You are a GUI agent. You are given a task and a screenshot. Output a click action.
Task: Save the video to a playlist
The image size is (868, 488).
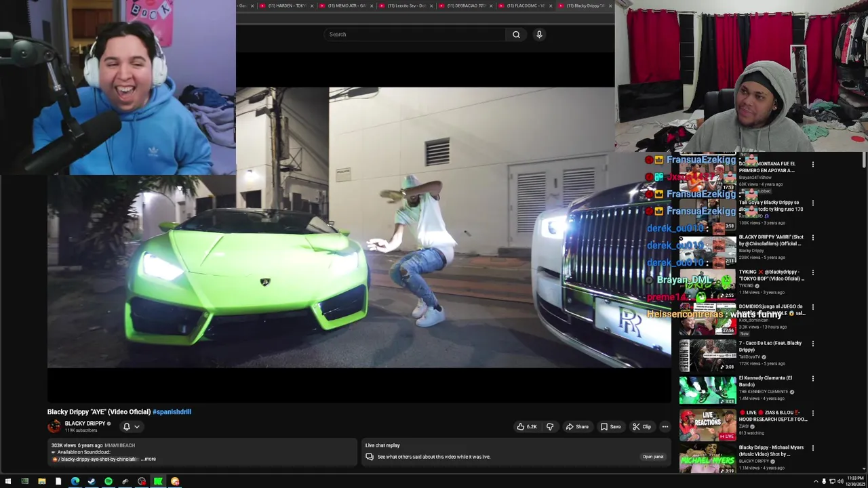(x=610, y=427)
